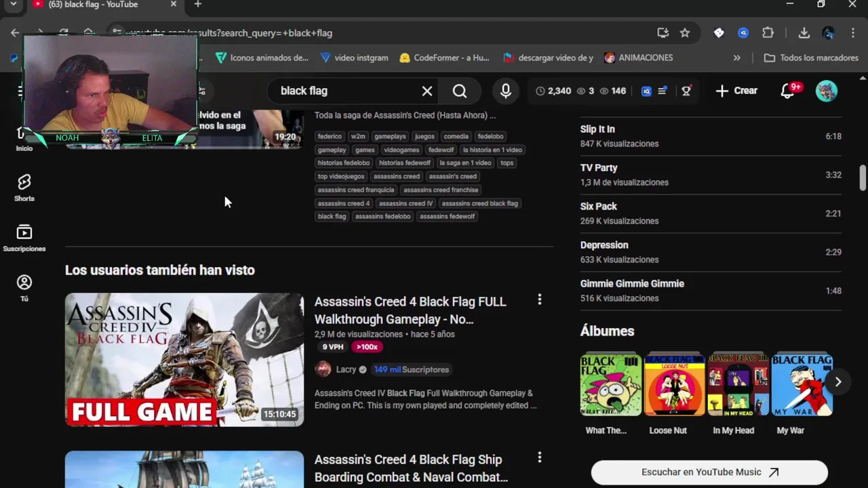Screen dimensions: 868x488
Task: Open Chrome downloads icon
Action: [x=804, y=33]
